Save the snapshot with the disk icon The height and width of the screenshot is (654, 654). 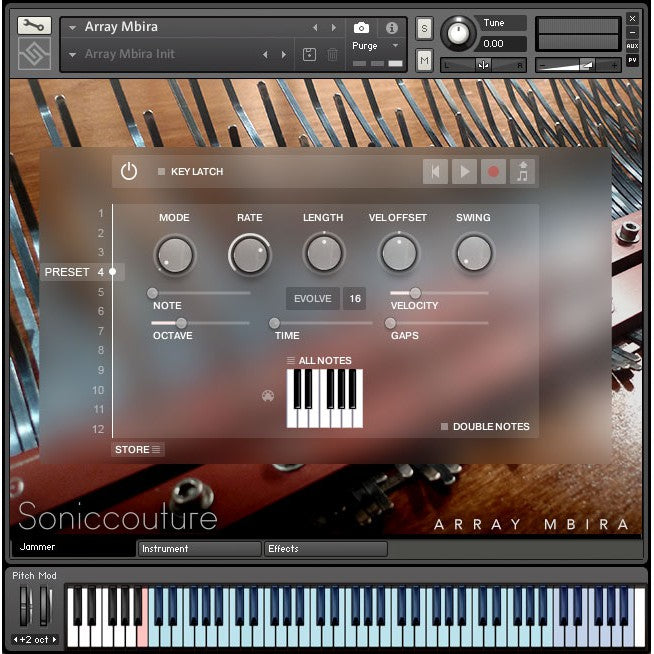click(x=309, y=54)
